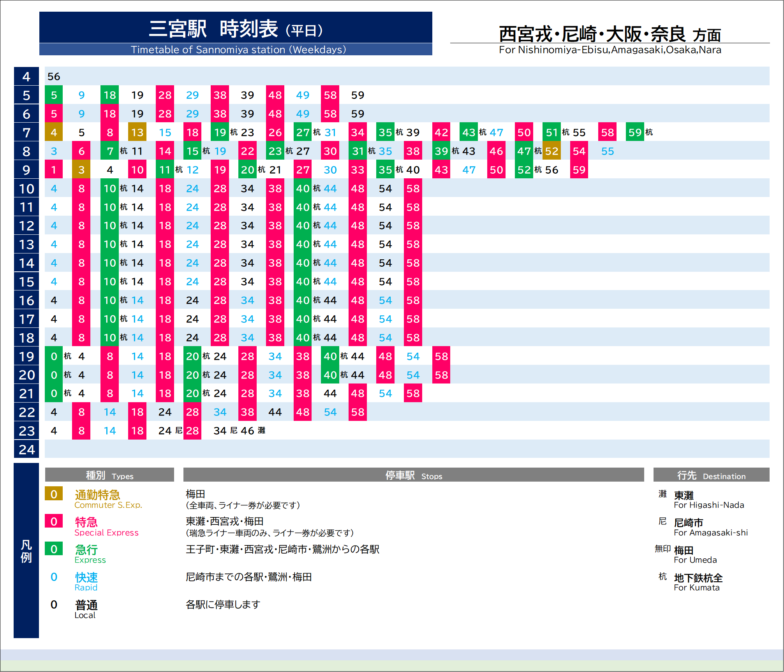
Task: Click the 灘 Higashi-Nada destination symbol in legend
Action: [x=662, y=494]
